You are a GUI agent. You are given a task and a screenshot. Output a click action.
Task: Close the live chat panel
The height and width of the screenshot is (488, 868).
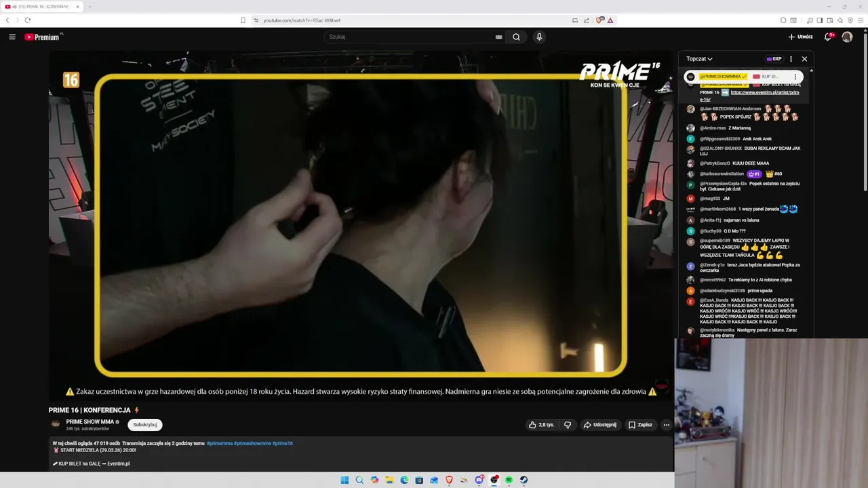[804, 59]
